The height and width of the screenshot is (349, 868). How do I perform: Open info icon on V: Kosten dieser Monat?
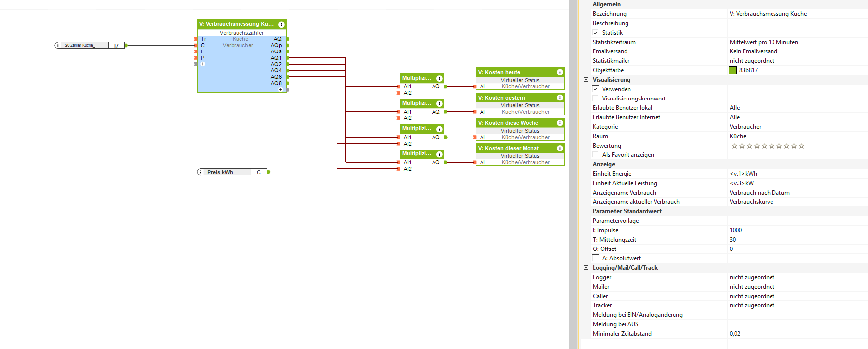point(560,148)
